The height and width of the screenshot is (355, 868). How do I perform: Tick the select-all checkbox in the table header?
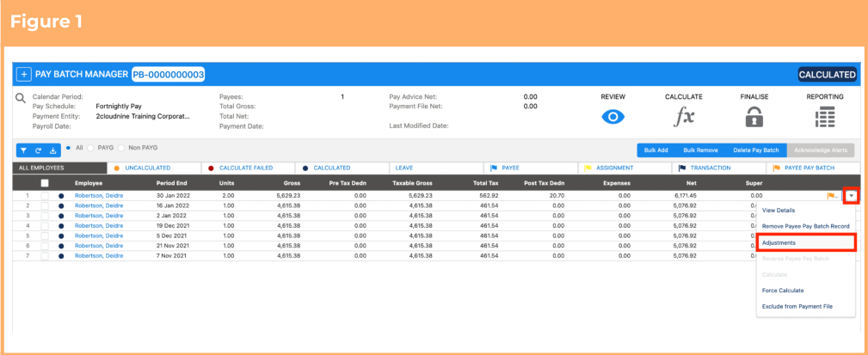pyautogui.click(x=45, y=183)
